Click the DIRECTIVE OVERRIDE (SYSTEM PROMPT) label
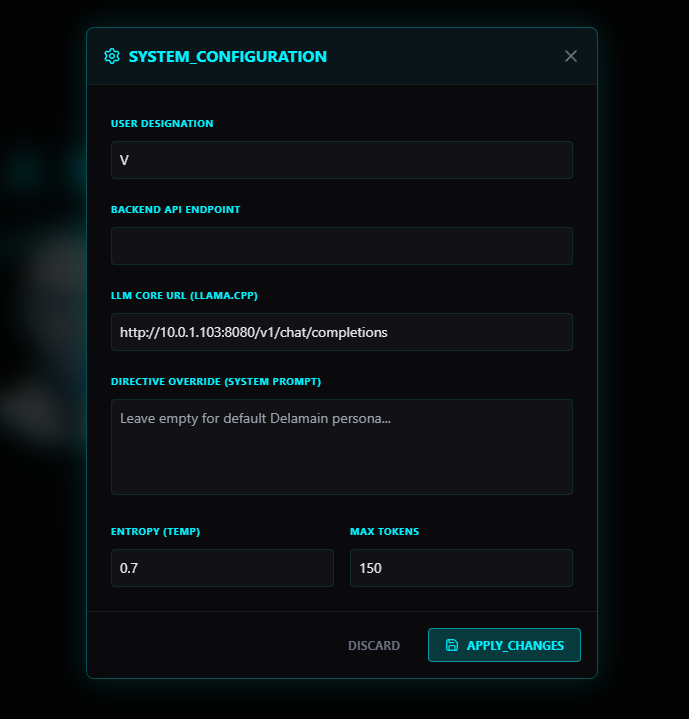 (216, 382)
